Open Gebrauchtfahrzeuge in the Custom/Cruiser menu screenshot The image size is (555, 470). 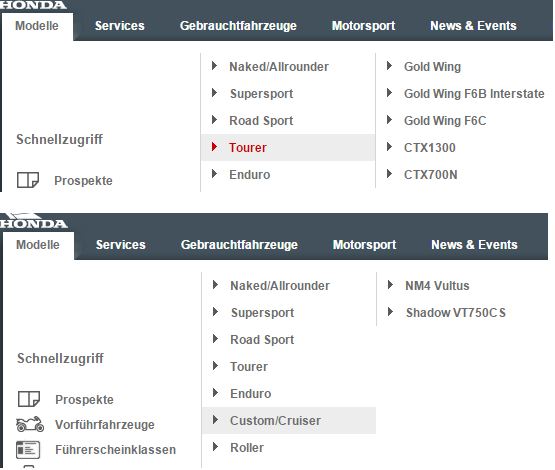point(239,245)
